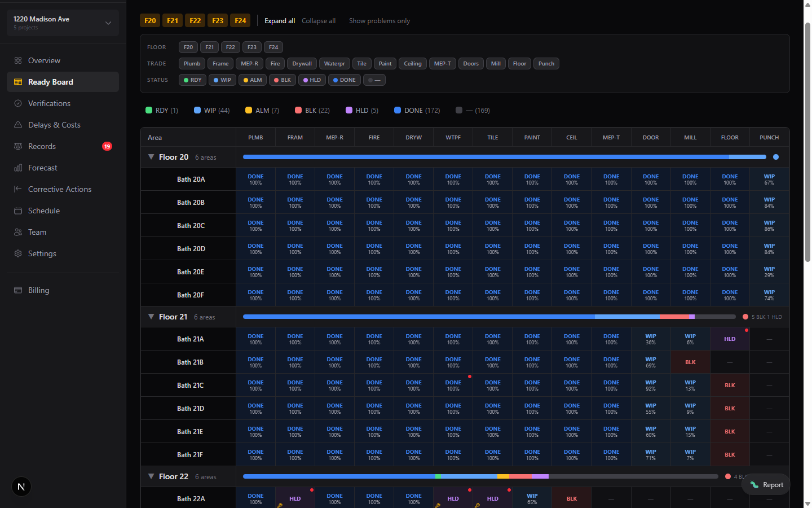Click Show problems only
The width and height of the screenshot is (812, 508).
coord(379,21)
